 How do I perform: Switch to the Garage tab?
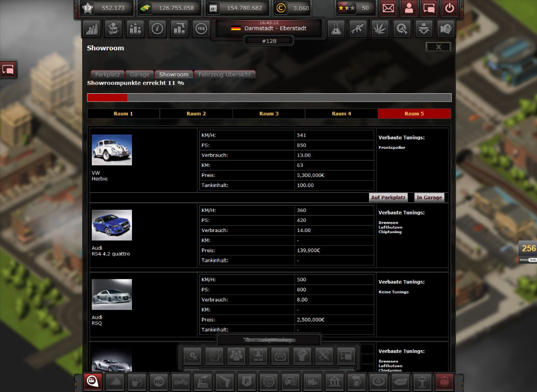click(x=139, y=75)
